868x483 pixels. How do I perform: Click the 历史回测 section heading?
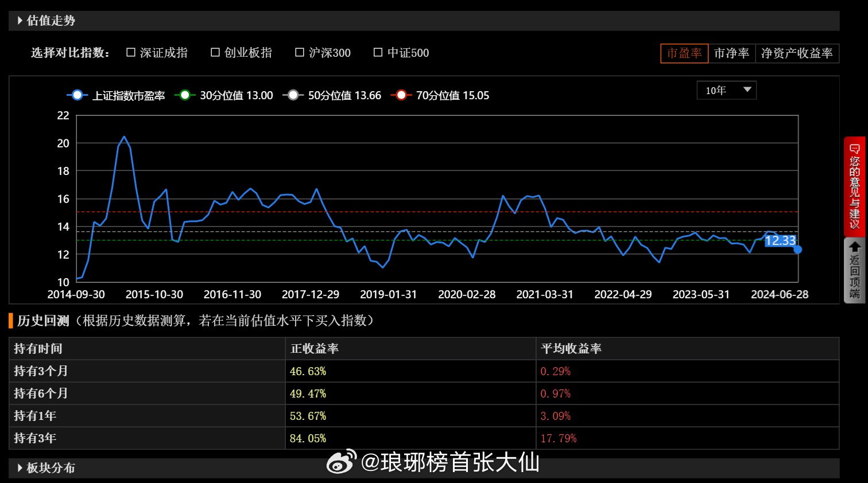(x=43, y=321)
